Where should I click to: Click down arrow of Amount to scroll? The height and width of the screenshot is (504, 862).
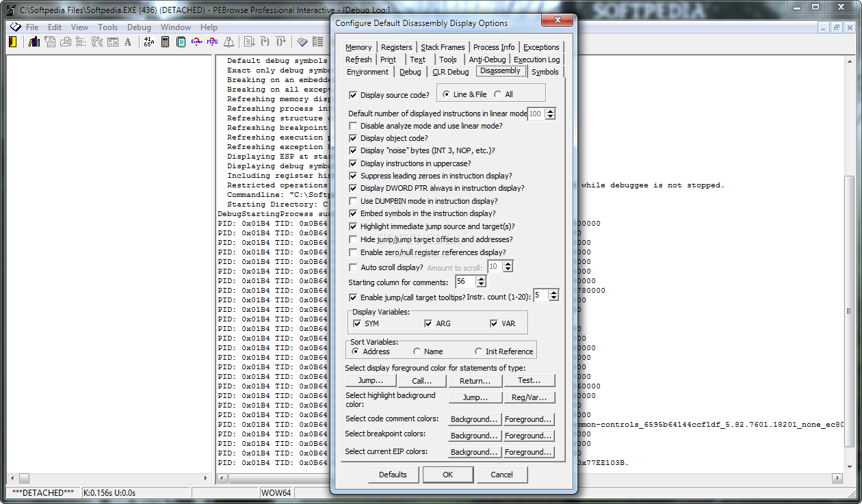coord(508,269)
